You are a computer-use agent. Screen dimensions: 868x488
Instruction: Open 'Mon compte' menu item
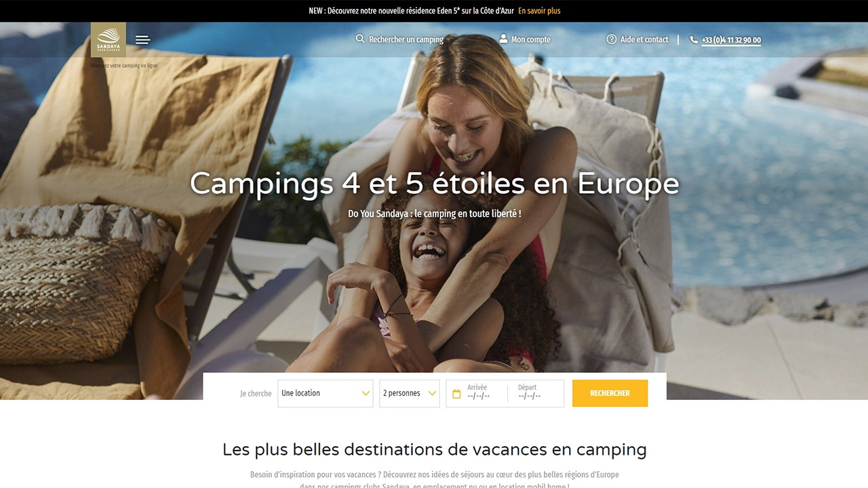point(531,40)
